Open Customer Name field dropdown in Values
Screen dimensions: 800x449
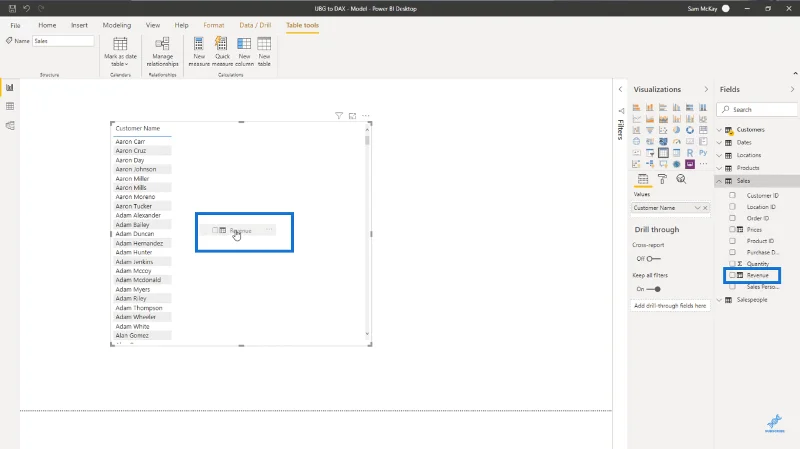coord(697,208)
